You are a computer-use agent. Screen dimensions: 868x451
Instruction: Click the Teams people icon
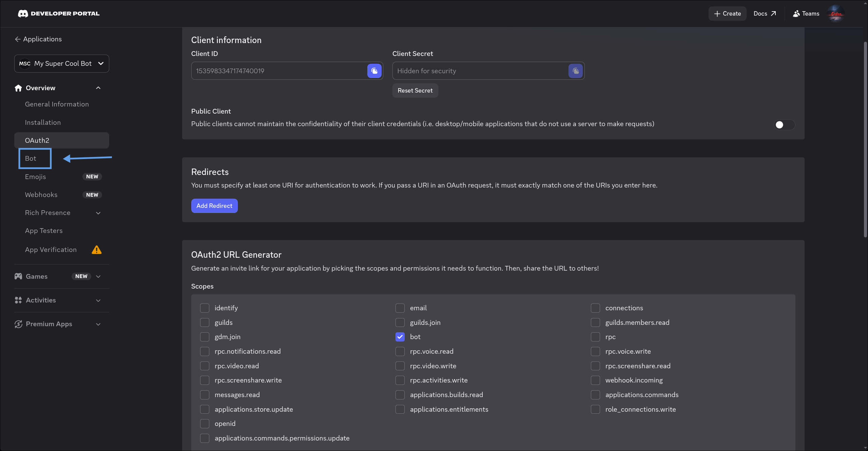tap(796, 14)
